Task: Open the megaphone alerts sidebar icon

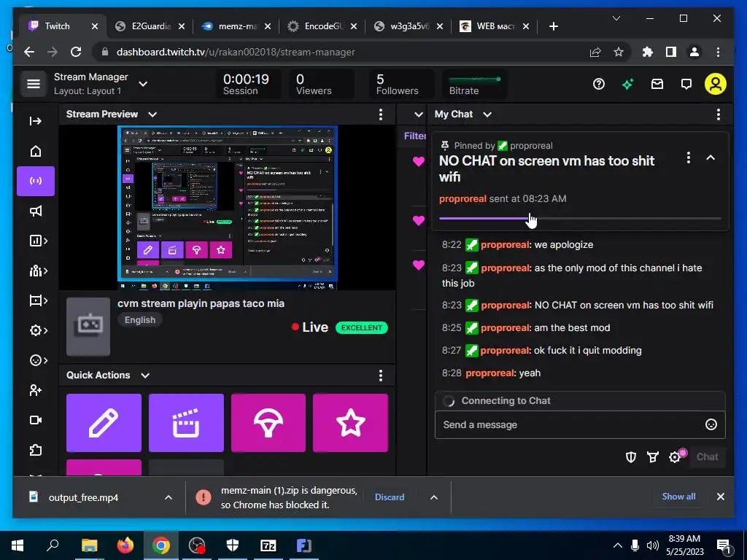Action: pos(36,211)
